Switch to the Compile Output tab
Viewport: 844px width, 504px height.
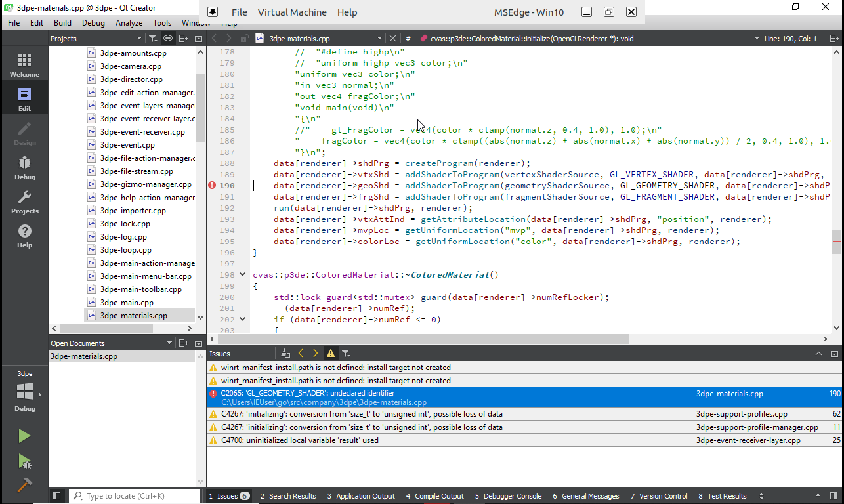tap(434, 496)
